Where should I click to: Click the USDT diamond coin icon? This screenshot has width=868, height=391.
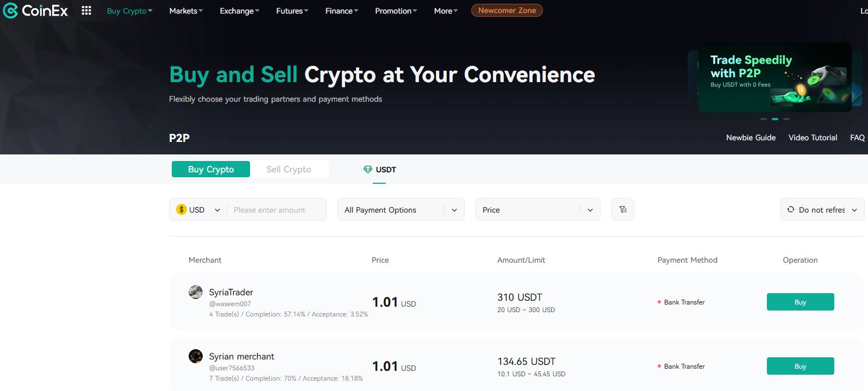(368, 170)
